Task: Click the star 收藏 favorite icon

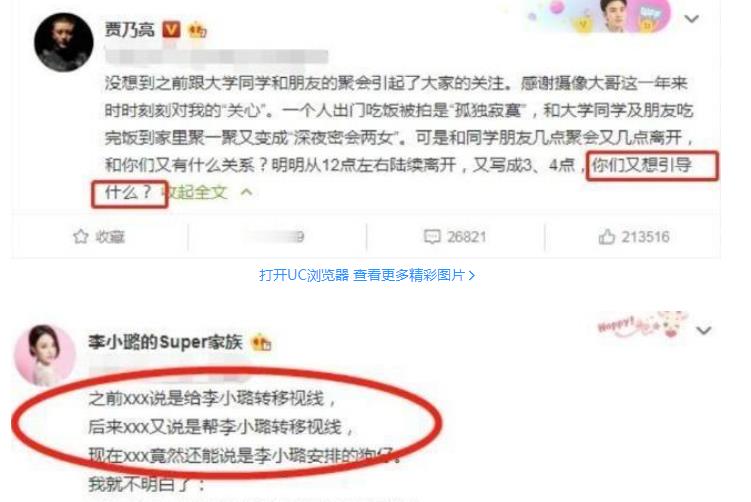Action: coord(80,237)
